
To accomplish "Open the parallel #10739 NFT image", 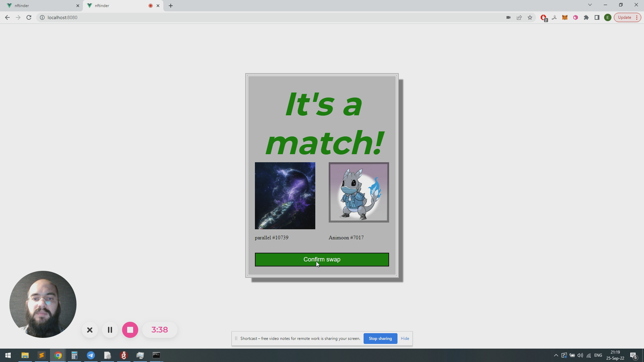I will (x=285, y=196).
